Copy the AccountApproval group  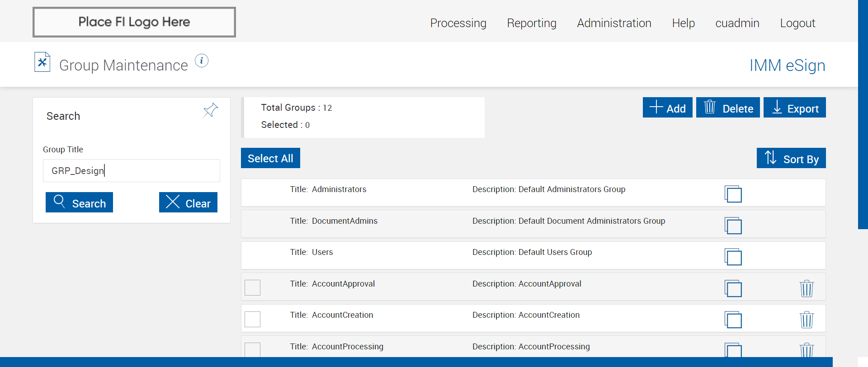pos(733,288)
